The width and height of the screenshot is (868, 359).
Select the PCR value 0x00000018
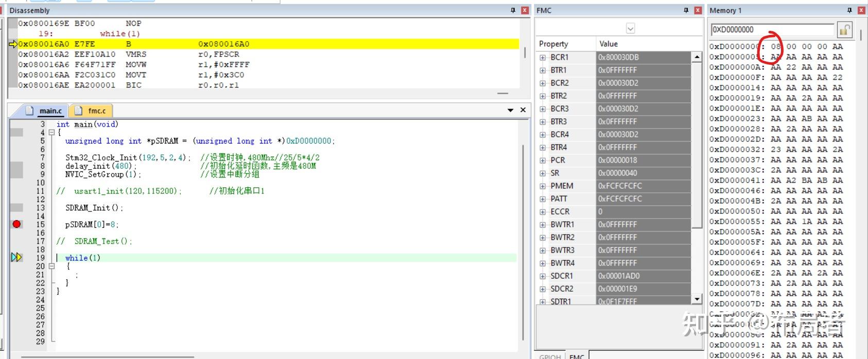coord(644,160)
